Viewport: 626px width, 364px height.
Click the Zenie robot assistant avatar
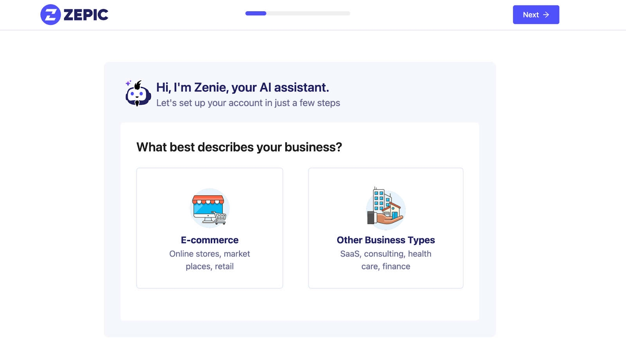138,95
